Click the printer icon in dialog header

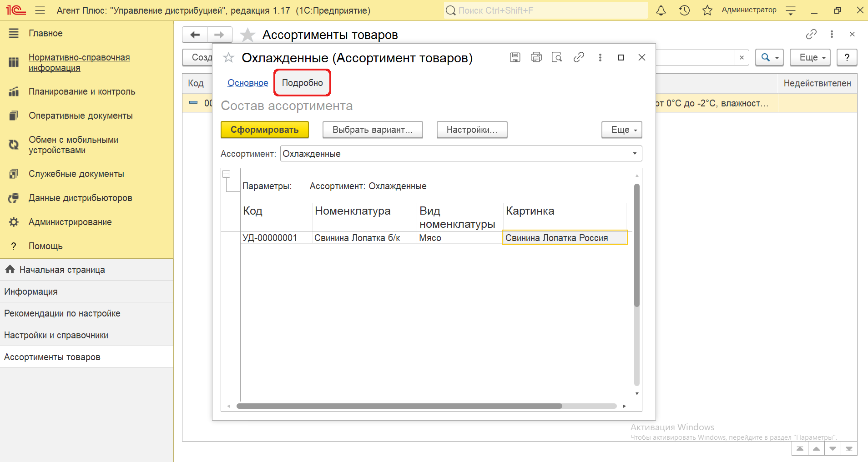pyautogui.click(x=536, y=57)
